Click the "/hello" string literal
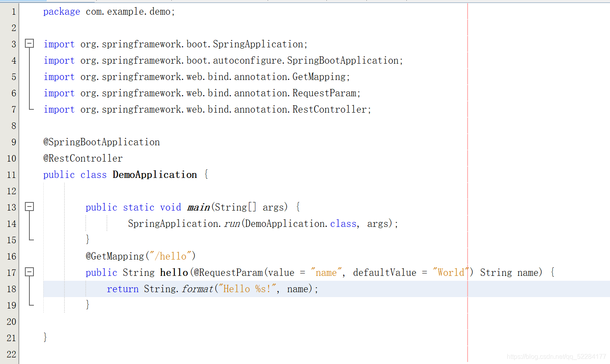 pyautogui.click(x=171, y=256)
